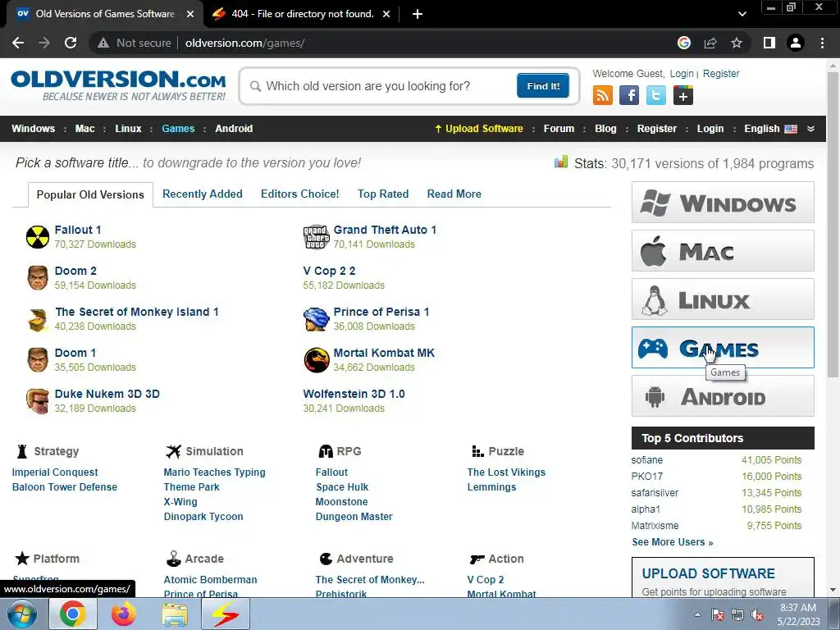This screenshot has height=630, width=840.
Task: Open the Wolfenstein 3D 1.0 link
Action: point(354,394)
